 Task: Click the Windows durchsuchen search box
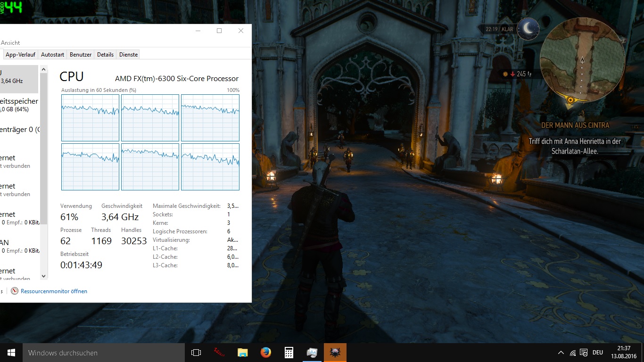click(103, 353)
